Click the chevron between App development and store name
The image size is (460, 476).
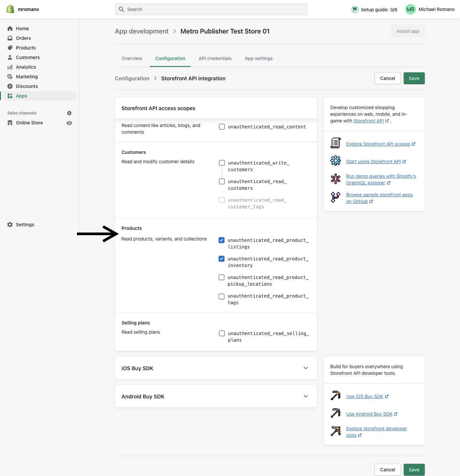(174, 31)
